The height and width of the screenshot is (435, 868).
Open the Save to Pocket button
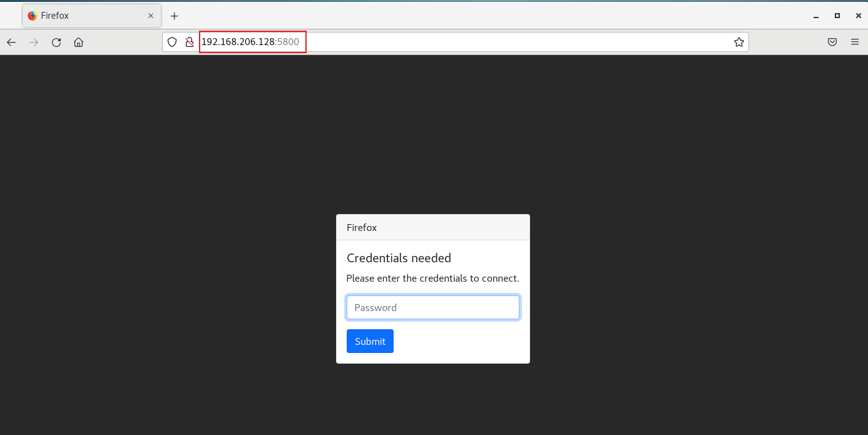832,43
